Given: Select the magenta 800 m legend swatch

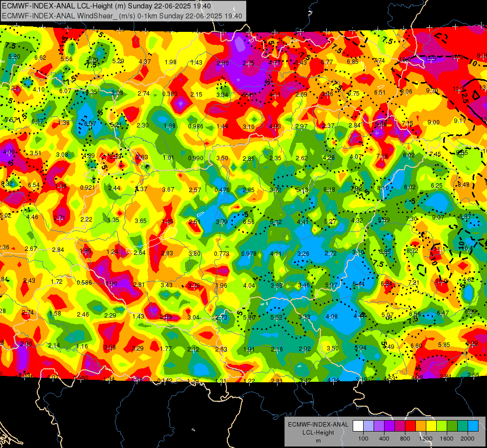Looking at the screenshot, I should coord(400,426).
